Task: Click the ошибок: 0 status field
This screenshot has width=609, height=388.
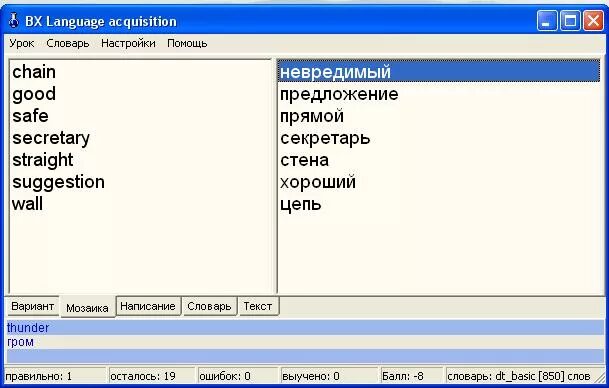Action: tap(238, 376)
